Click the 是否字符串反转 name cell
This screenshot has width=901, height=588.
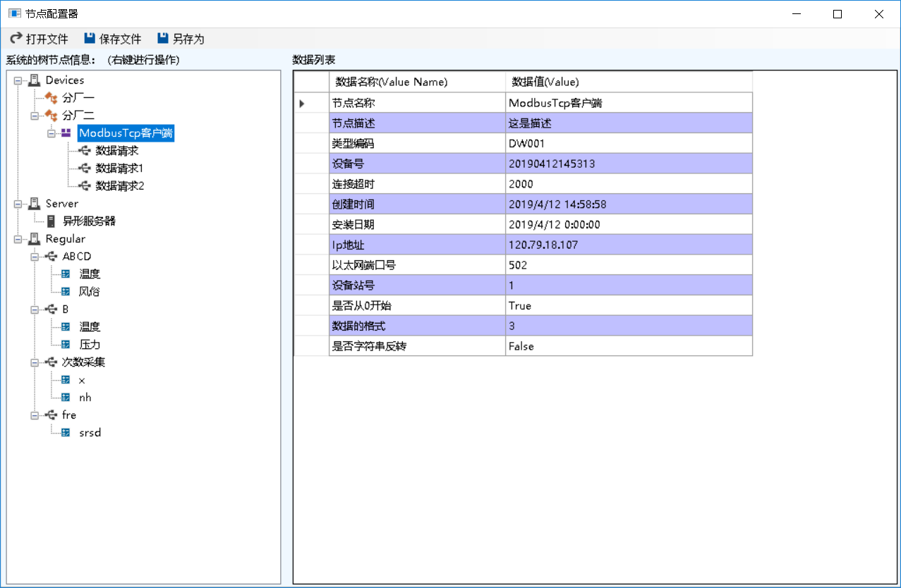point(417,346)
